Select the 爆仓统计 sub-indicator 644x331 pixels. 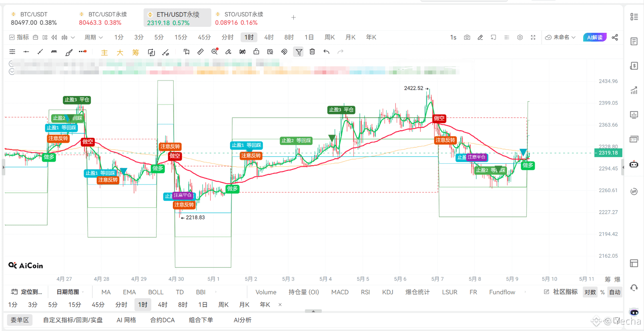click(x=417, y=292)
